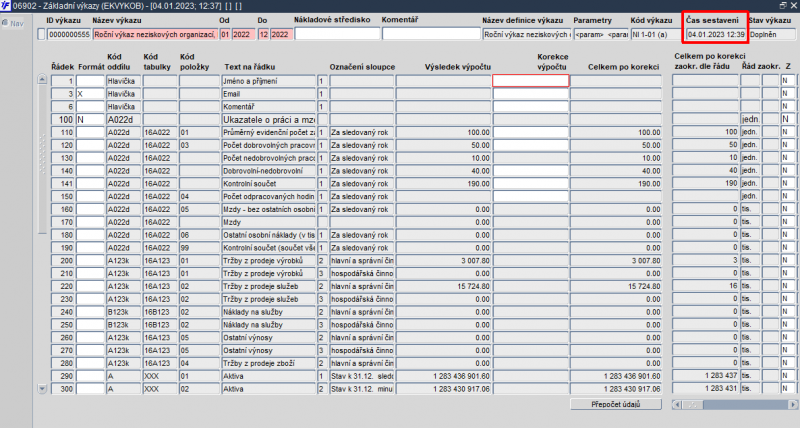The width and height of the screenshot is (800, 428).
Task: Click the left arrow of the horizontal scrollbar
Action: point(677,405)
